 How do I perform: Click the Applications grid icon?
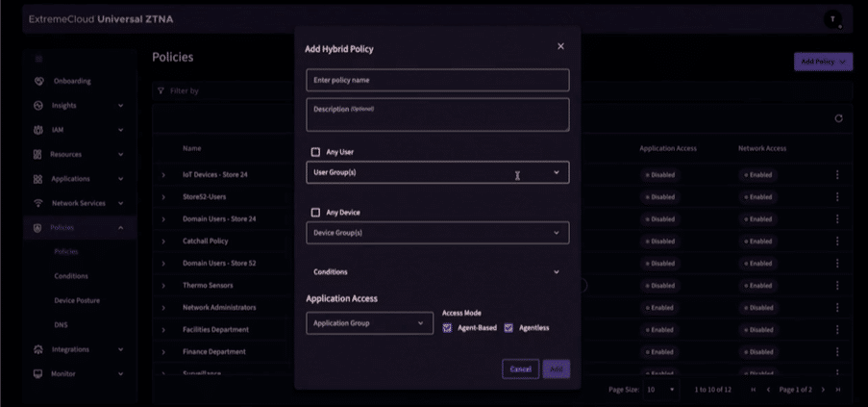(x=38, y=179)
